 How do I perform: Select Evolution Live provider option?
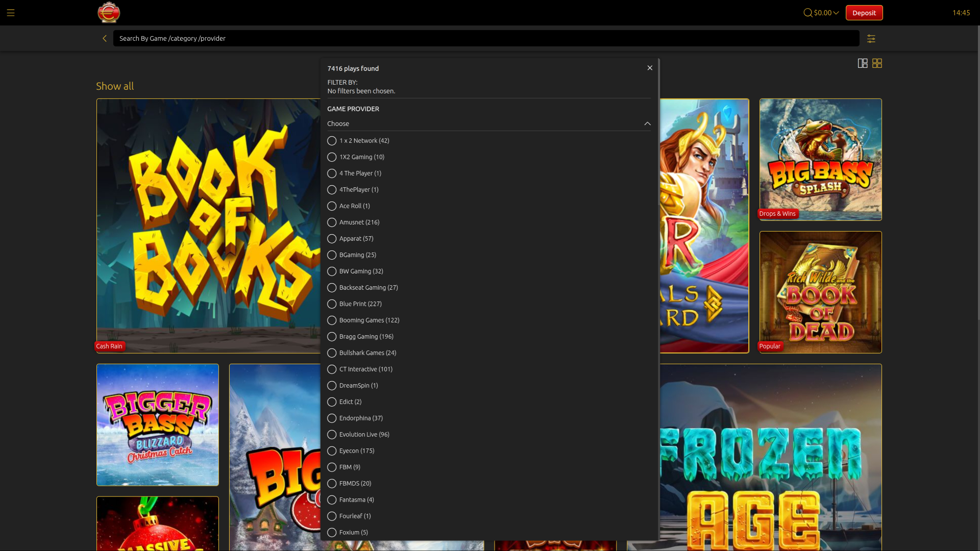click(x=332, y=435)
